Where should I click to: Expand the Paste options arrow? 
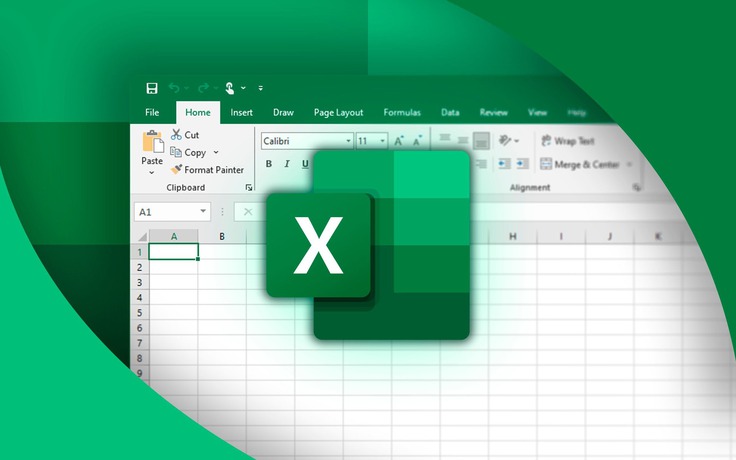[152, 173]
